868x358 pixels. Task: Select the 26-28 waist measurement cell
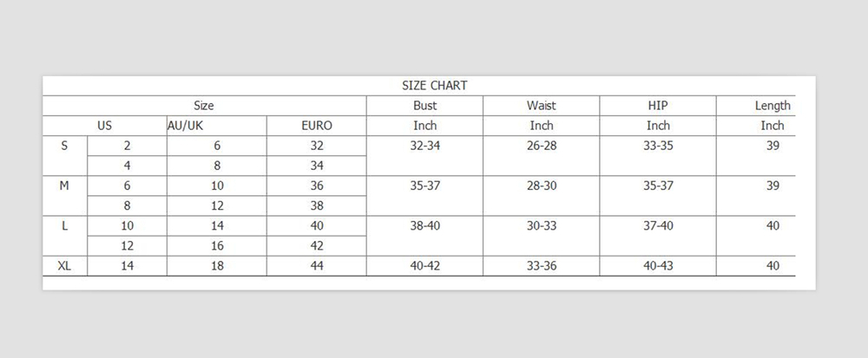point(542,146)
